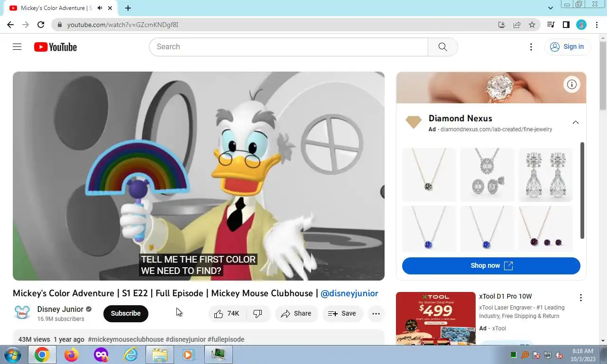Open the Diamond Nexus ad title
This screenshot has height=364, width=607.
(x=460, y=118)
